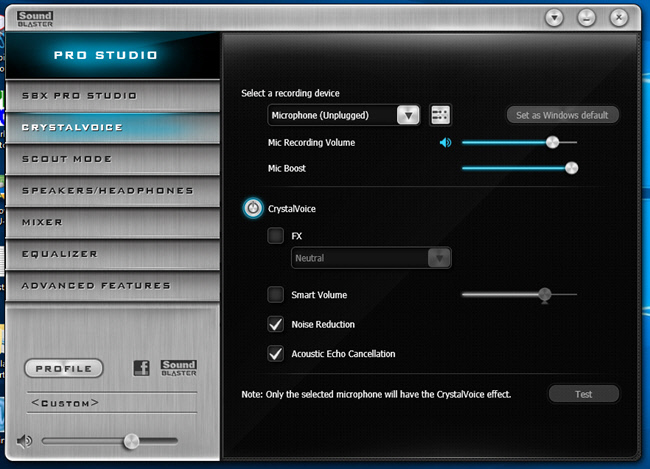Uncheck Noise Reduction
Viewport: 650px width, 469px height.
(275, 324)
